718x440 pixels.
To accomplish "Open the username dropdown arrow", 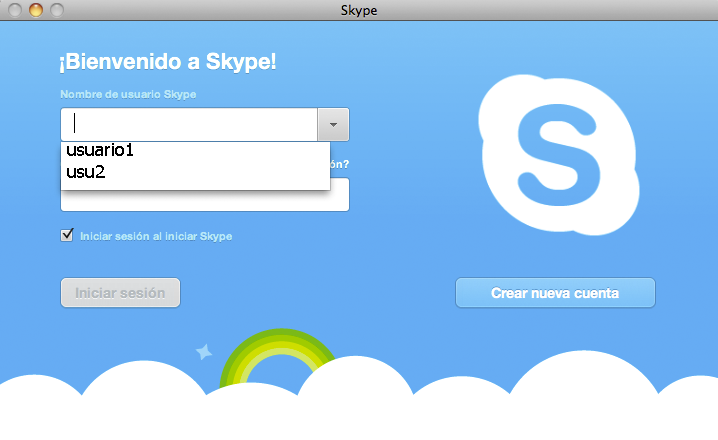I will [x=333, y=125].
